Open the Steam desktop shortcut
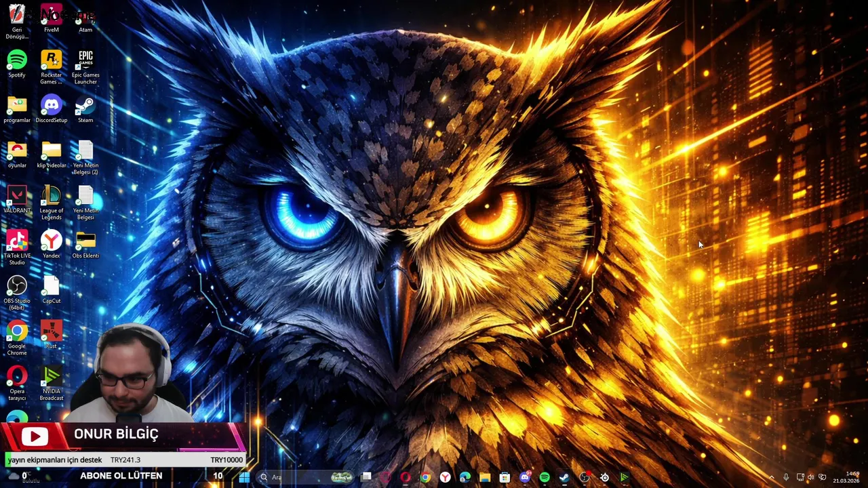 pyautogui.click(x=85, y=109)
